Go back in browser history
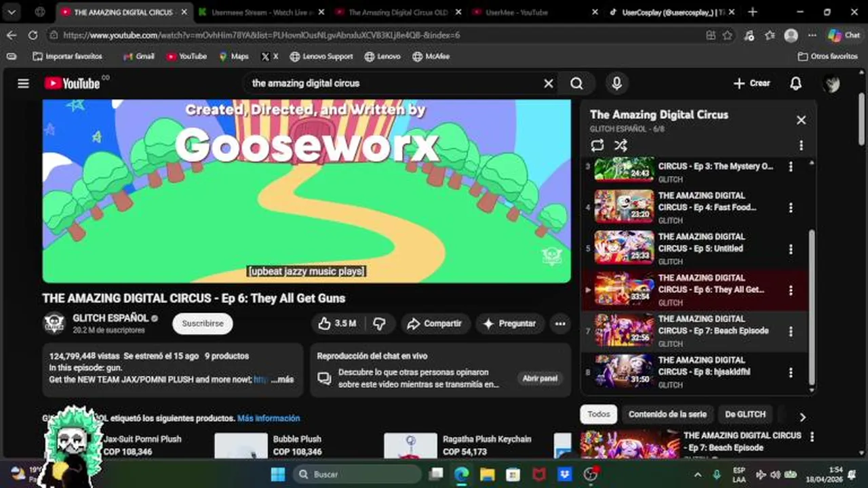 (12, 35)
